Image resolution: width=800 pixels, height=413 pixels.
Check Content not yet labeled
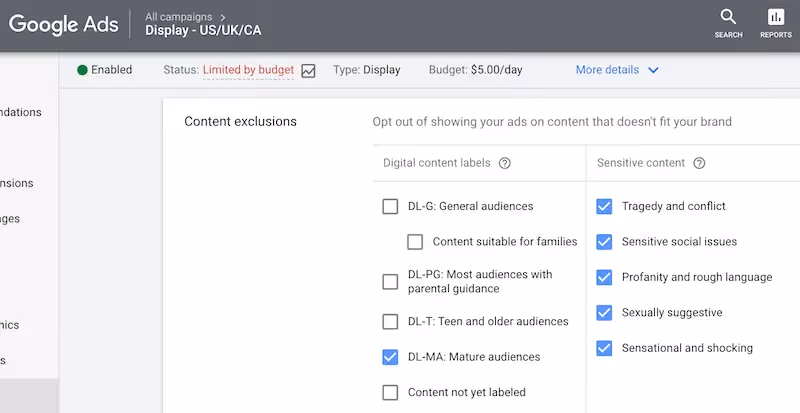(x=390, y=393)
